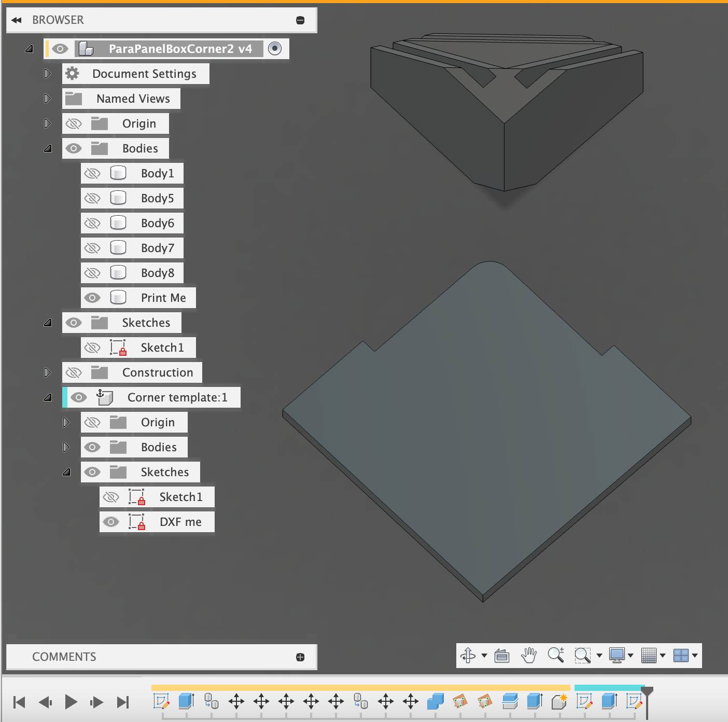
Task: Expand the Document Settings node
Action: pyautogui.click(x=48, y=74)
